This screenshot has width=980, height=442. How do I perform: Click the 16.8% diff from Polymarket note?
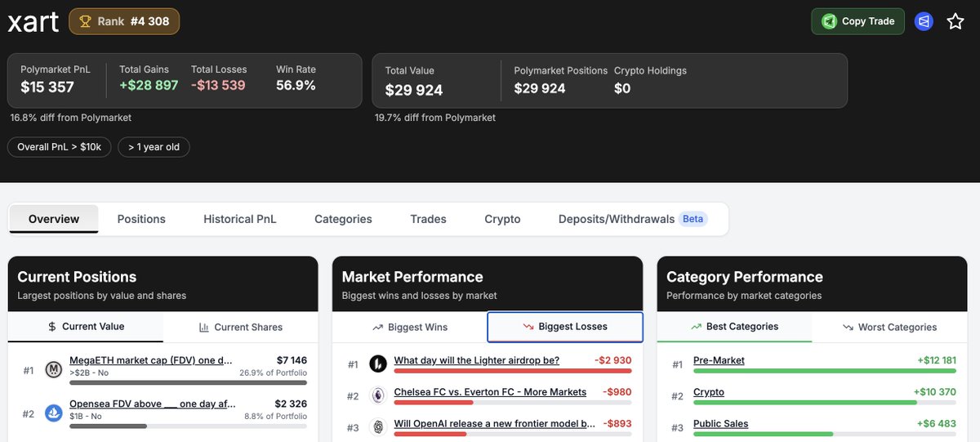tap(71, 118)
